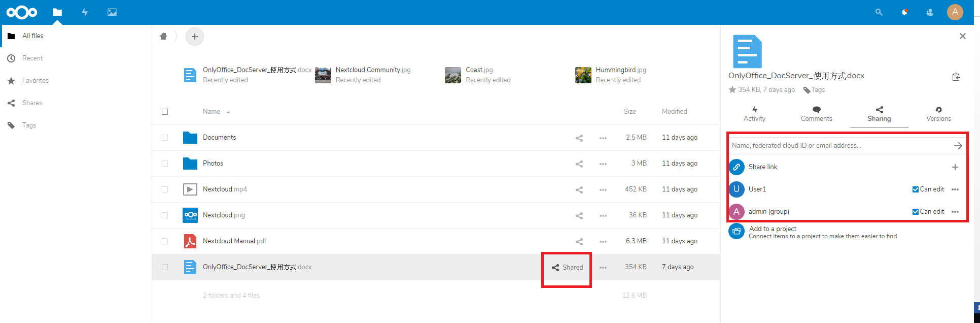This screenshot has width=980, height=323.
Task: Favorite the file with the star icon
Action: point(732,89)
